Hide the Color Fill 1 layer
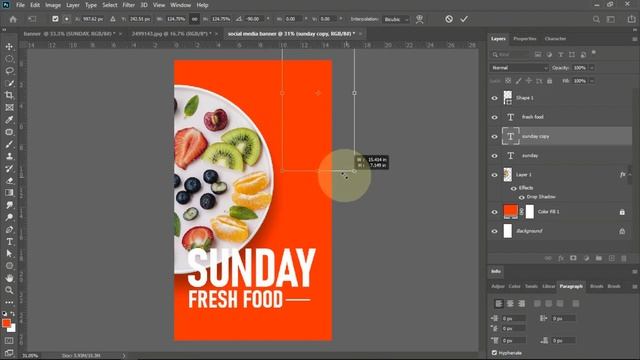Image resolution: width=640 pixels, height=360 pixels. click(x=494, y=212)
